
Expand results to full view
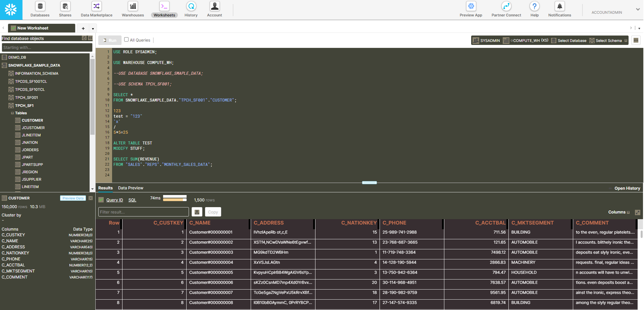[638, 212]
